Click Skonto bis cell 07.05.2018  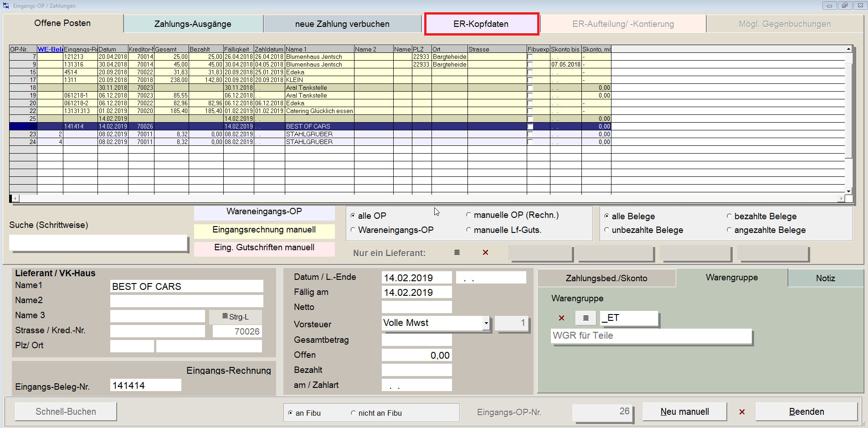(x=566, y=65)
